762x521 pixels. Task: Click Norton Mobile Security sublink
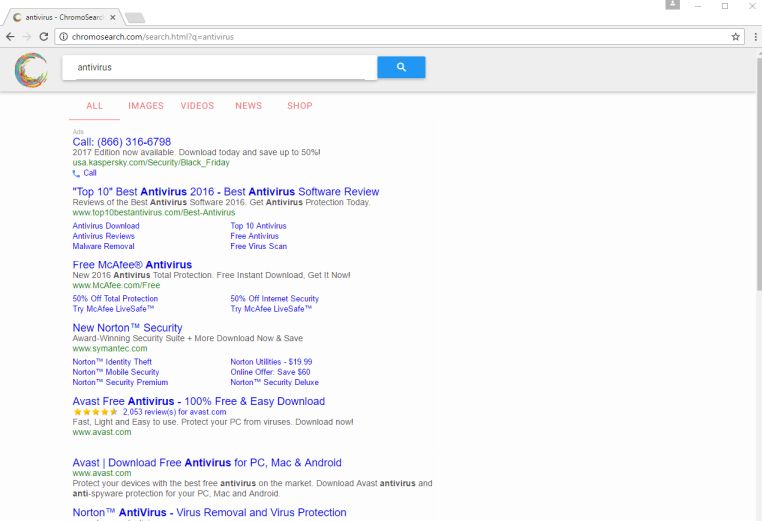click(x=116, y=372)
